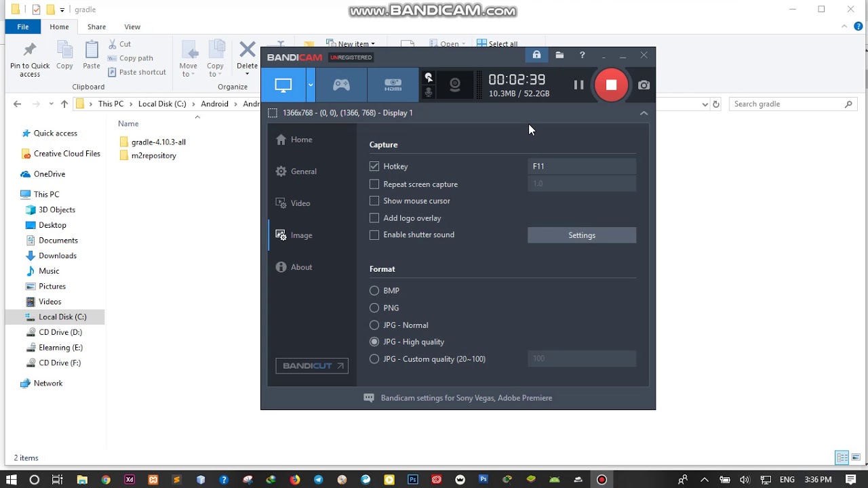Open recent locations dropdown in Explorer
This screenshot has height=488, width=868.
(51, 104)
